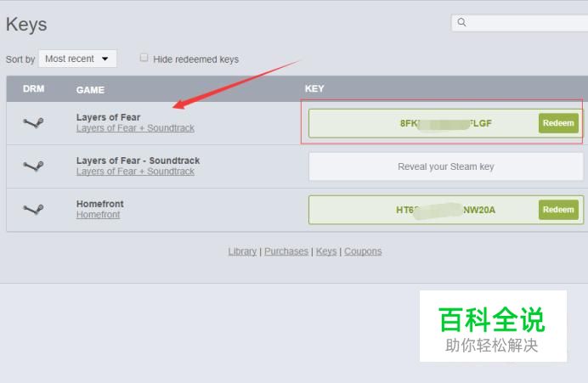Click the Steam icon beside Layers of Fear - Soundtrack
This screenshot has width=588, height=383.
[x=33, y=166]
